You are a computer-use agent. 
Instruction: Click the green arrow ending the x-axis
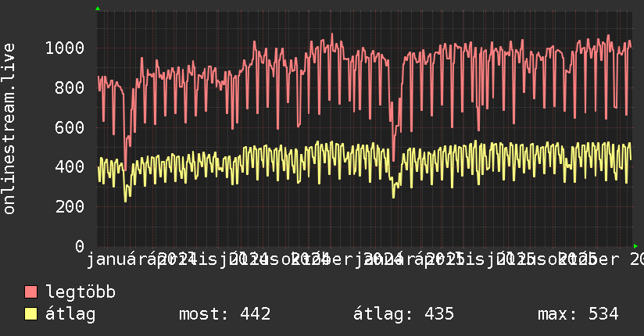[635, 246]
